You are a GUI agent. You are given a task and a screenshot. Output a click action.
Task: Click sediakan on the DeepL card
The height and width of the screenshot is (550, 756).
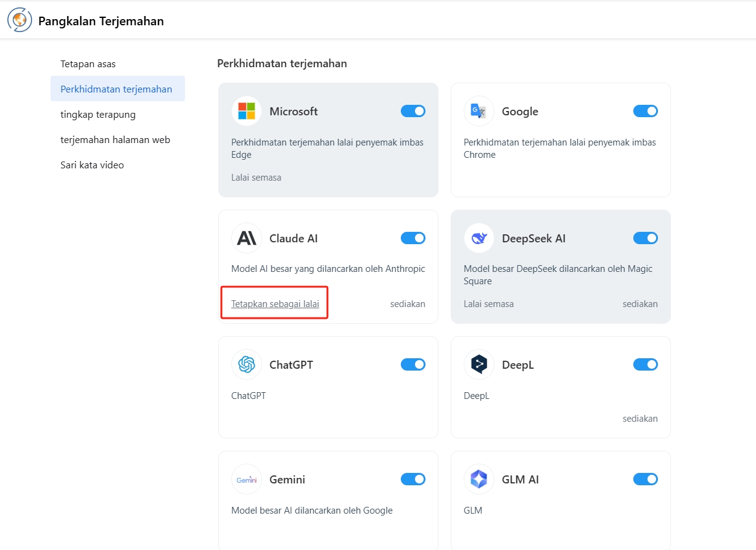click(640, 419)
